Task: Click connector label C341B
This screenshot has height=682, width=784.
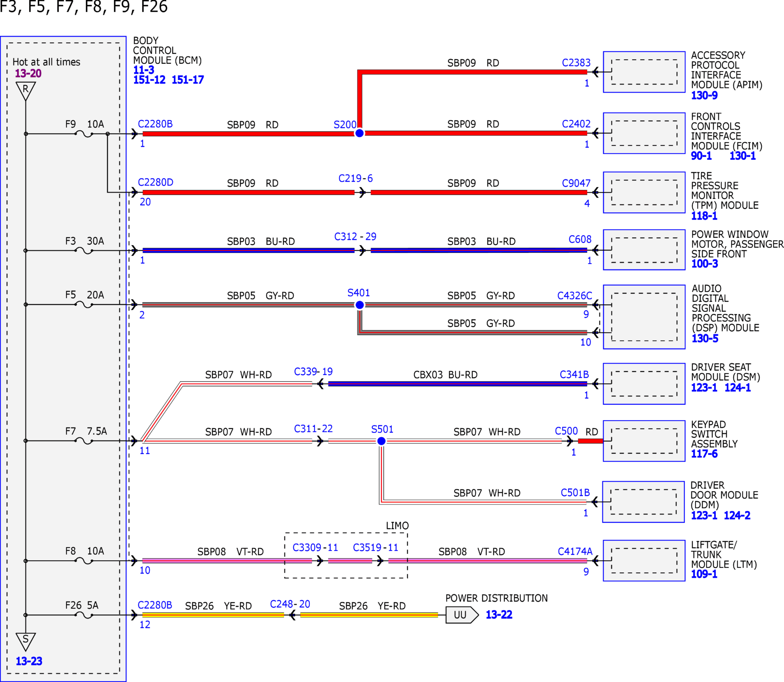Action: pyautogui.click(x=574, y=374)
